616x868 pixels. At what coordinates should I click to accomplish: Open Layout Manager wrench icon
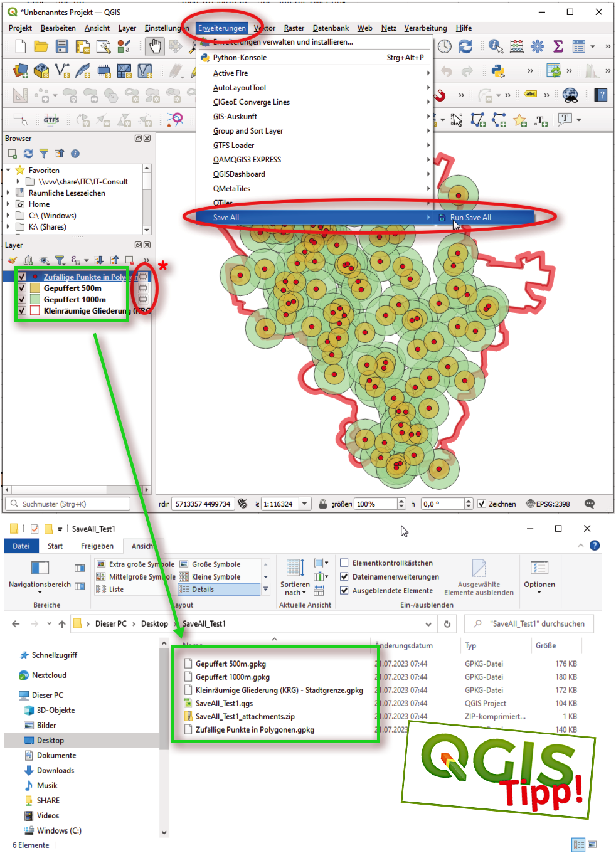[x=104, y=46]
